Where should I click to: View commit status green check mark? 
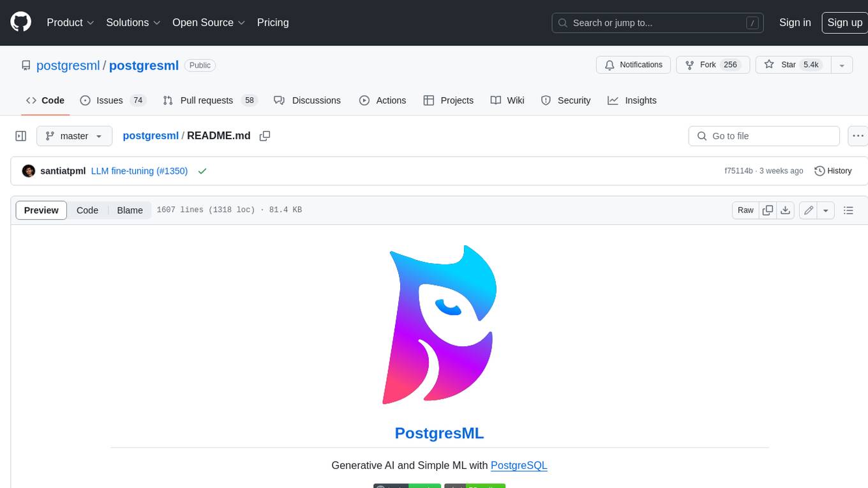(202, 171)
